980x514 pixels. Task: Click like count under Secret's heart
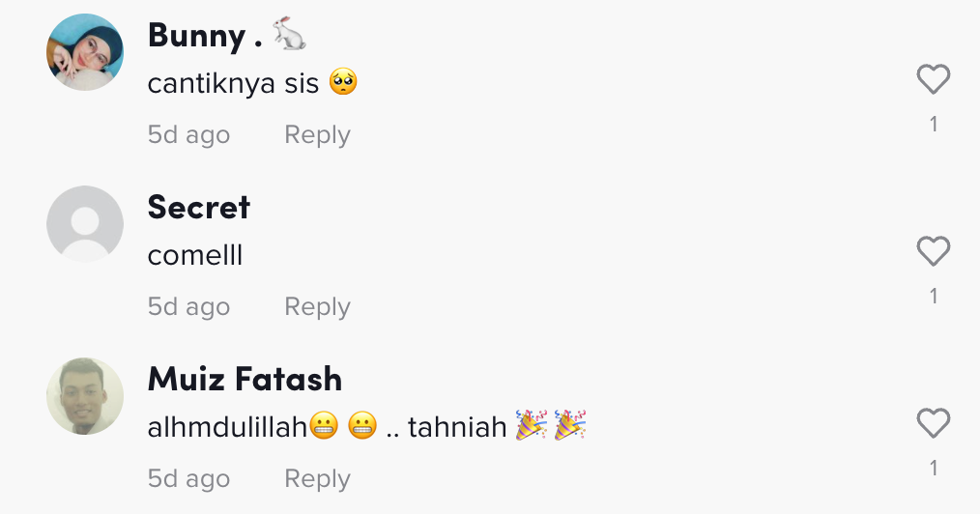point(933,296)
